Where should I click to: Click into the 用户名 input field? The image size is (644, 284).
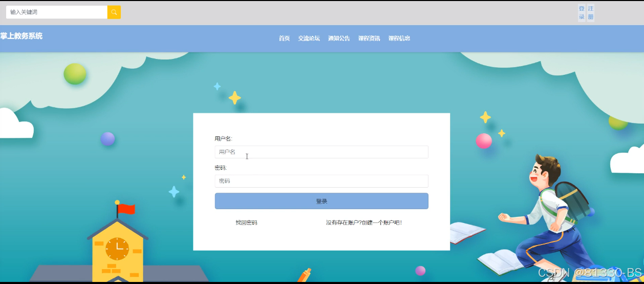pyautogui.click(x=321, y=152)
